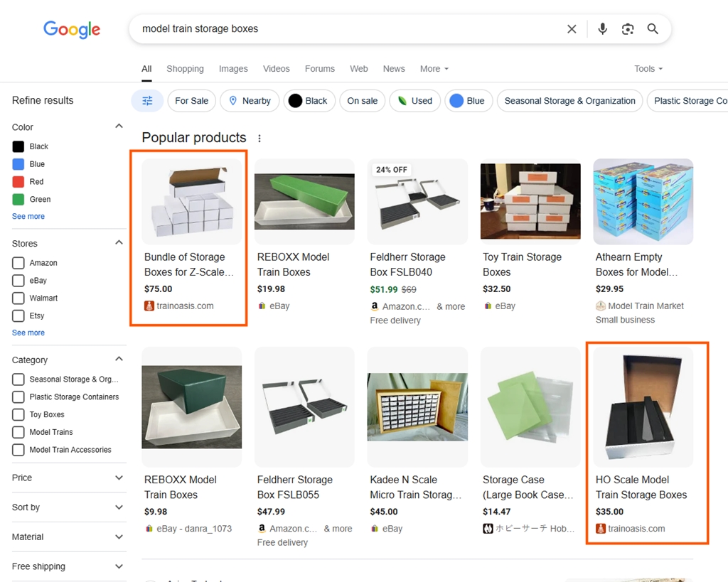Collapse the Color filter section
This screenshot has height=582, width=728.
click(119, 126)
